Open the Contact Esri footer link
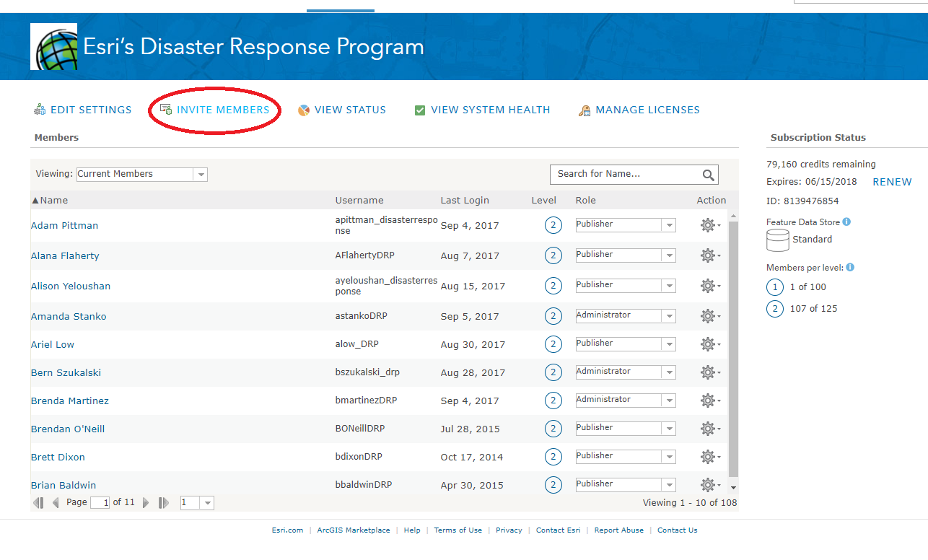 point(559,530)
